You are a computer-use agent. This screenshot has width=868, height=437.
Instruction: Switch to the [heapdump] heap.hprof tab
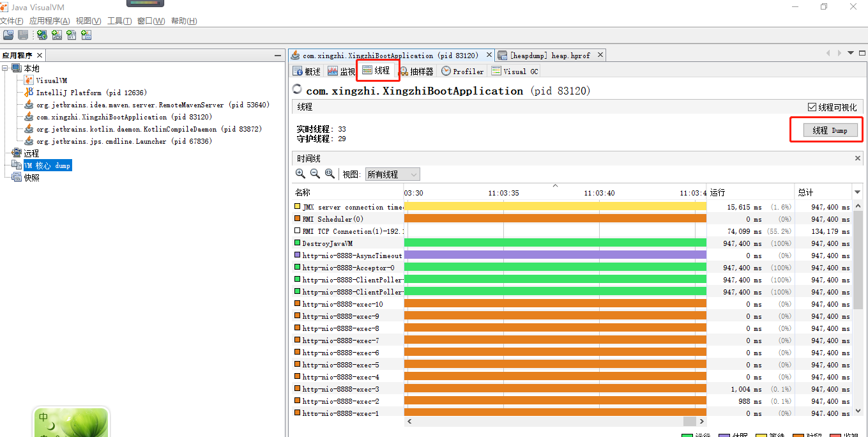pos(549,56)
